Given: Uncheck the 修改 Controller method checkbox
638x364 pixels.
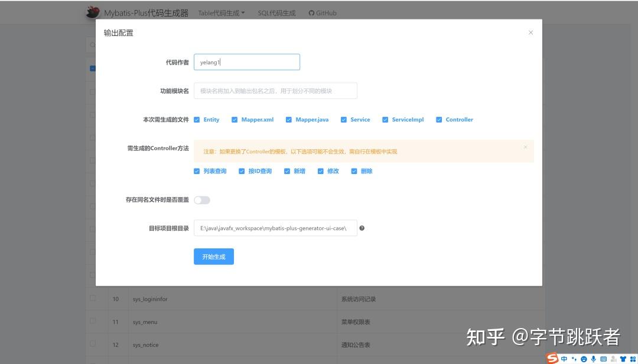Looking at the screenshot, I should 320,171.
